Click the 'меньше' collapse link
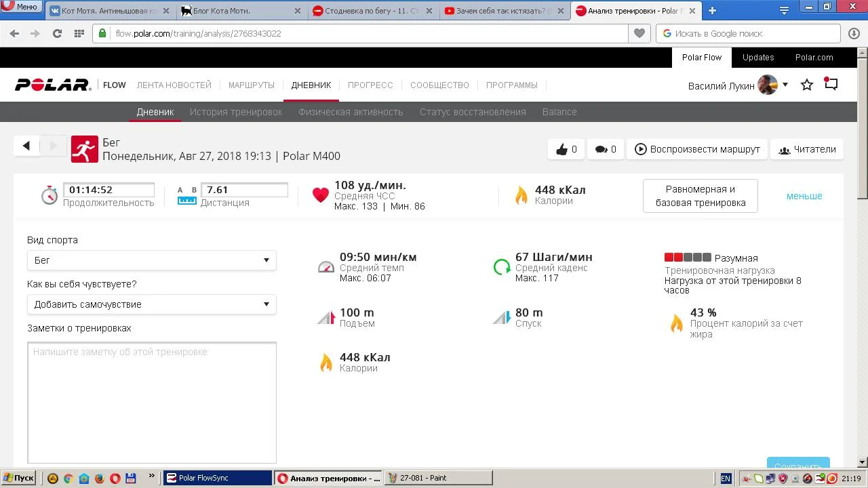Viewport: 868px width, 488px height. [804, 196]
